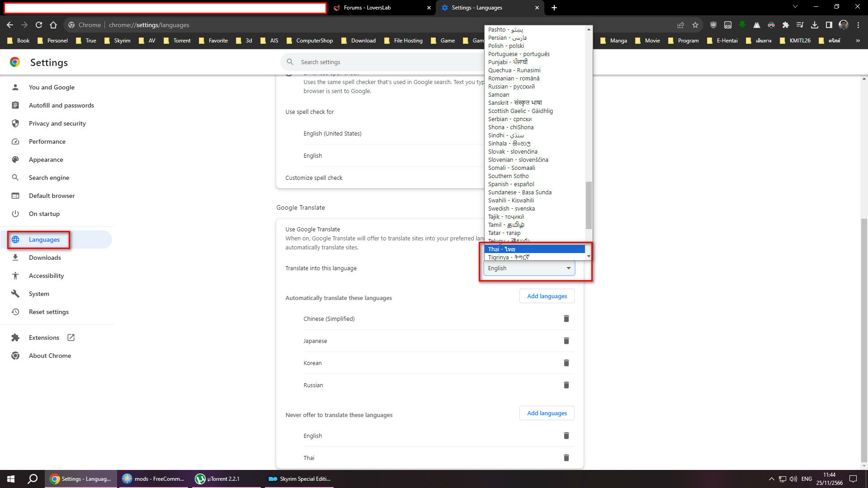Open Windows Start menu
Viewport: 868px width, 488px height.
pyautogui.click(x=11, y=479)
